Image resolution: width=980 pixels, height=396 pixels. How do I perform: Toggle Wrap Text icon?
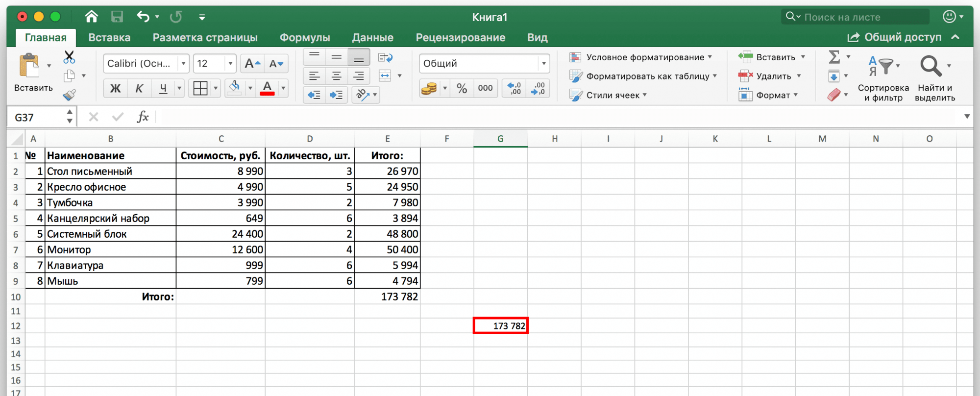click(x=386, y=57)
